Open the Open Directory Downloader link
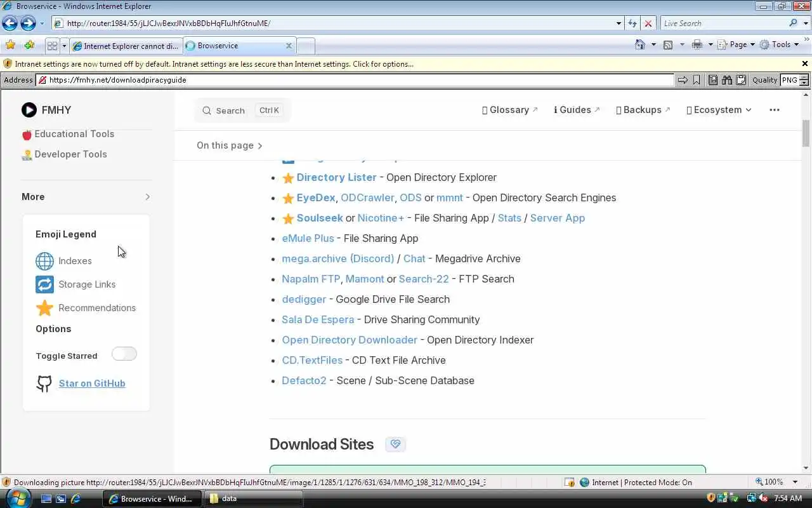The height and width of the screenshot is (508, 812). pos(350,340)
